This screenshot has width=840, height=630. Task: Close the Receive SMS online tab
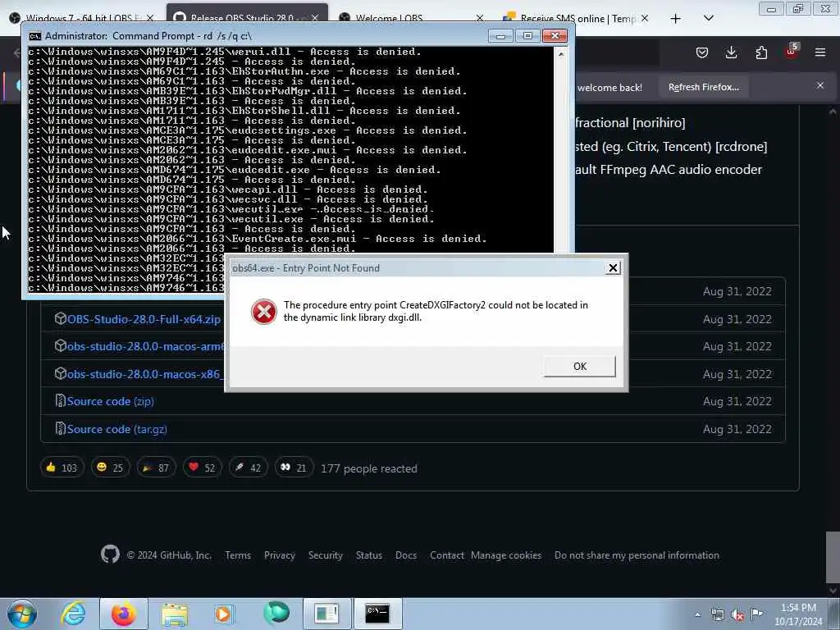(645, 18)
